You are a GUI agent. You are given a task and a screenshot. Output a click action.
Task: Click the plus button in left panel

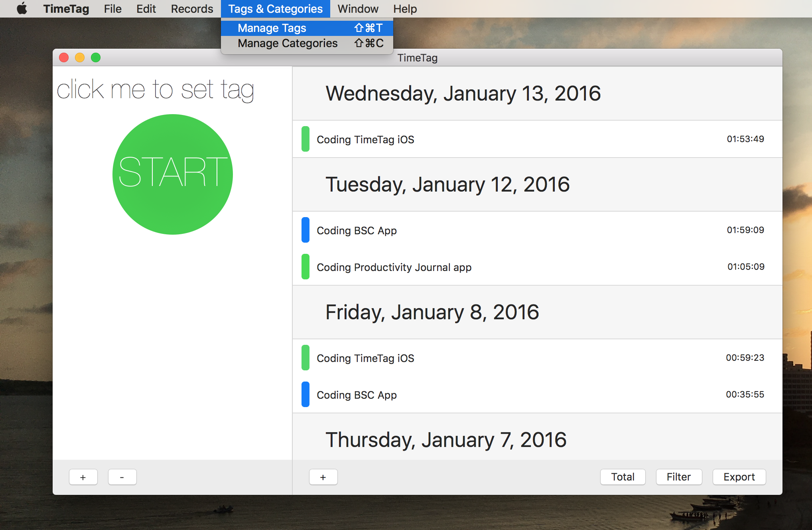83,477
